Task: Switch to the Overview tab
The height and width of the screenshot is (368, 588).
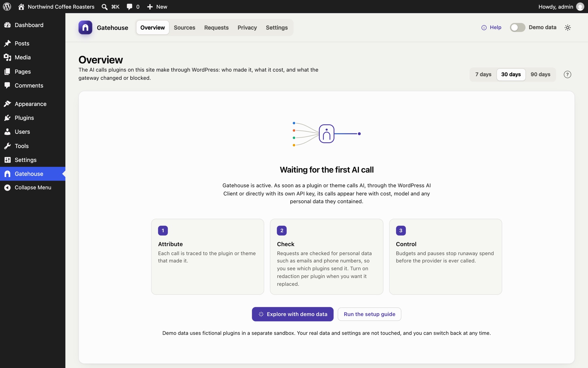Action: point(153,27)
